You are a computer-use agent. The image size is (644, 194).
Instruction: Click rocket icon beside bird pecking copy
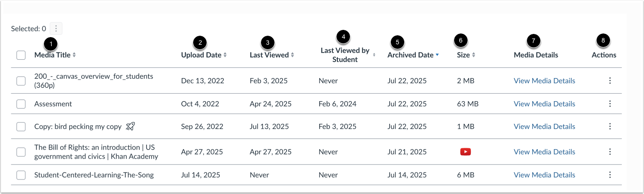click(130, 127)
